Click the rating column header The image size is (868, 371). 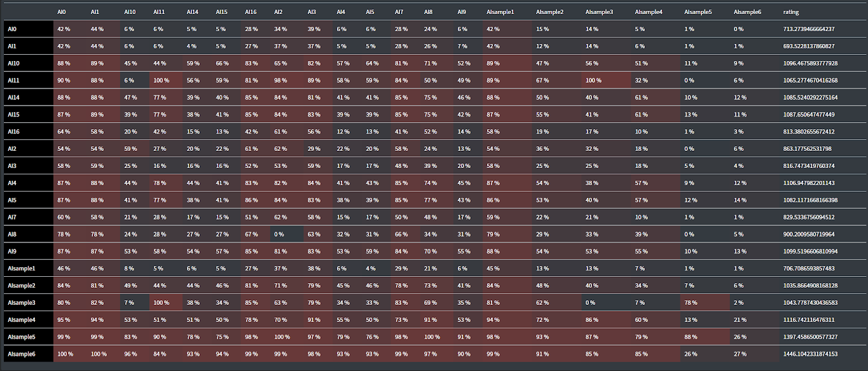791,12
